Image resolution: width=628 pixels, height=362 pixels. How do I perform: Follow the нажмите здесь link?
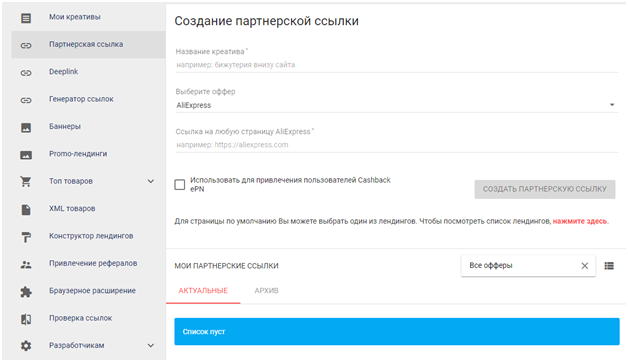[x=580, y=221]
